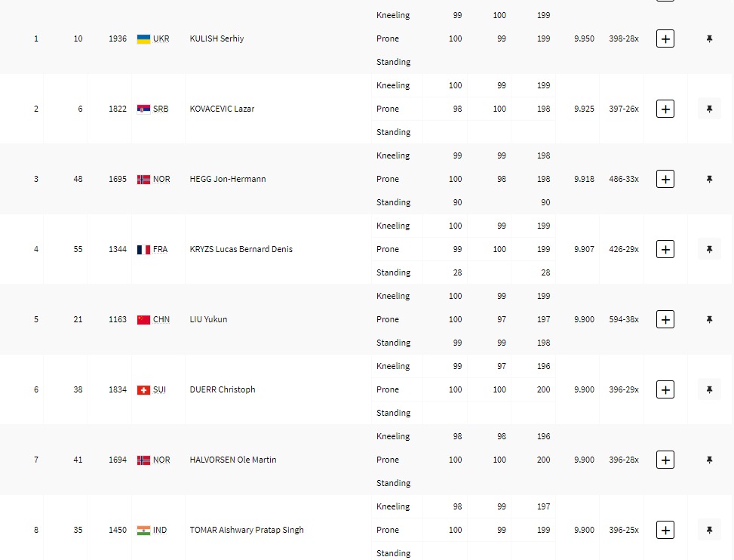Expand details for KRYZS Lucas

(x=665, y=249)
